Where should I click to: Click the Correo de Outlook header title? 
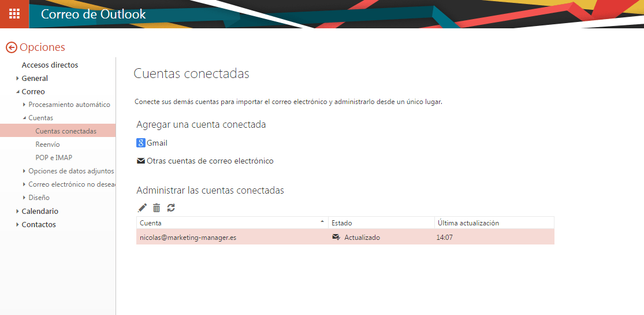[93, 14]
